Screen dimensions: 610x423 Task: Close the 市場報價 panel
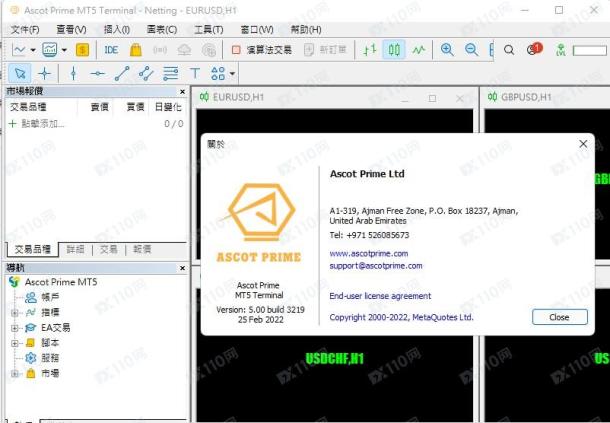coord(182,91)
